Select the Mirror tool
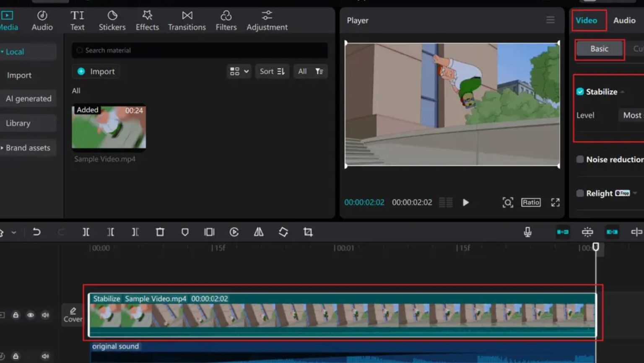This screenshot has height=363, width=644. pos(258,232)
